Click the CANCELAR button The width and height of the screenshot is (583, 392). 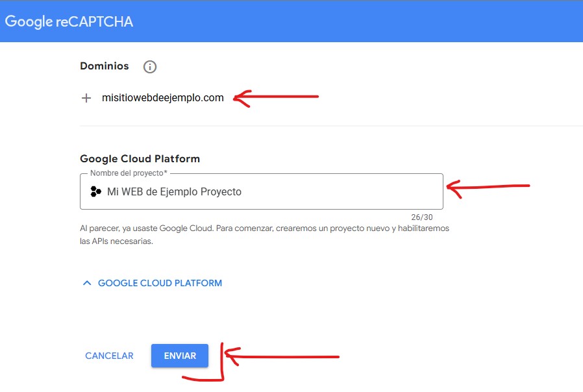(109, 356)
